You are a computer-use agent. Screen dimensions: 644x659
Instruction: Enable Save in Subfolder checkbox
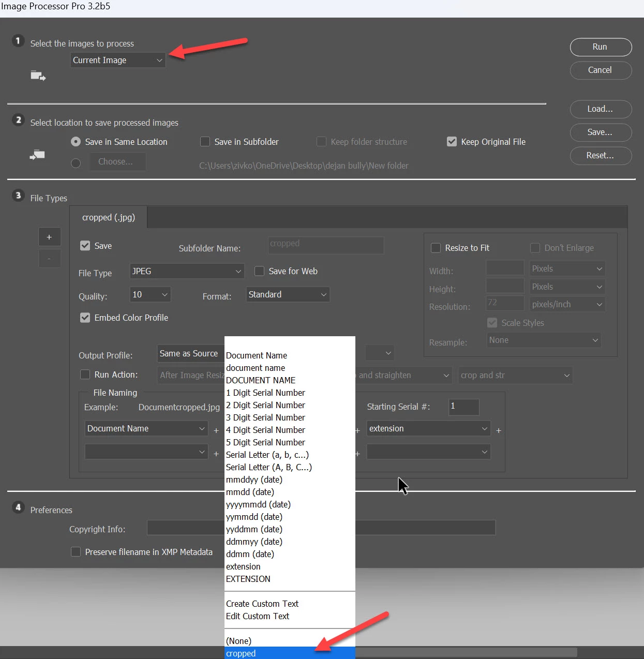pos(205,142)
